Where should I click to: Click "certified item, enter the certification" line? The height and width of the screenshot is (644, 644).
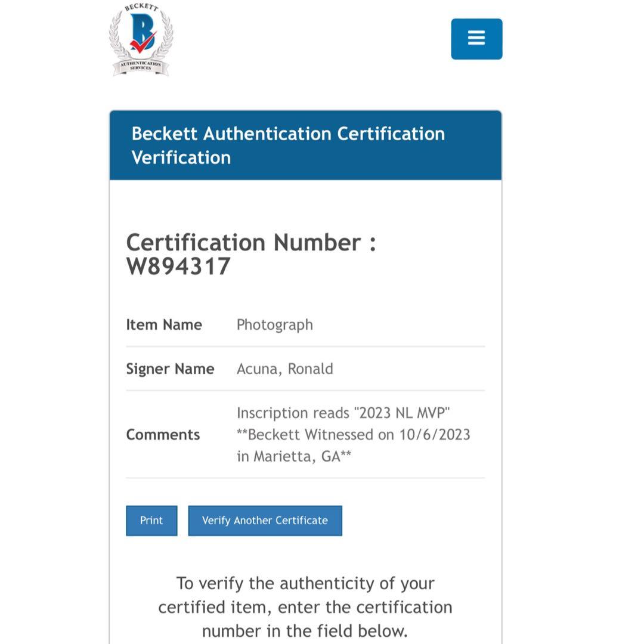tap(305, 607)
